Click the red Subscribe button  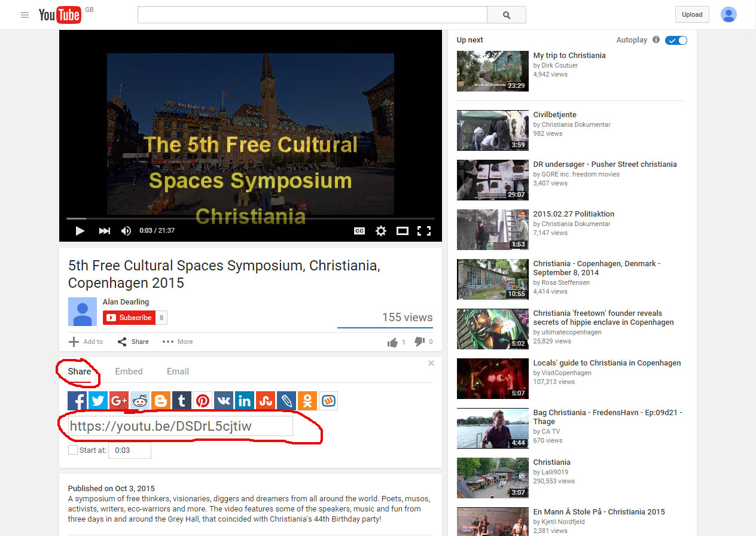[129, 318]
